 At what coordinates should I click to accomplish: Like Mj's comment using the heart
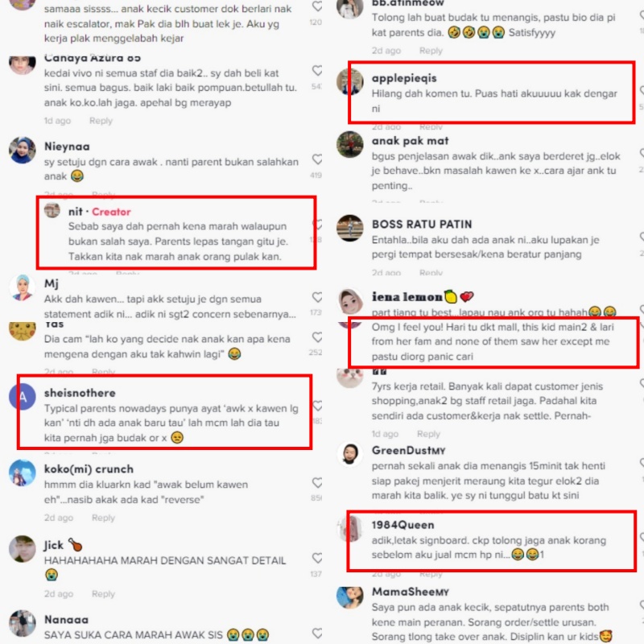click(x=317, y=297)
